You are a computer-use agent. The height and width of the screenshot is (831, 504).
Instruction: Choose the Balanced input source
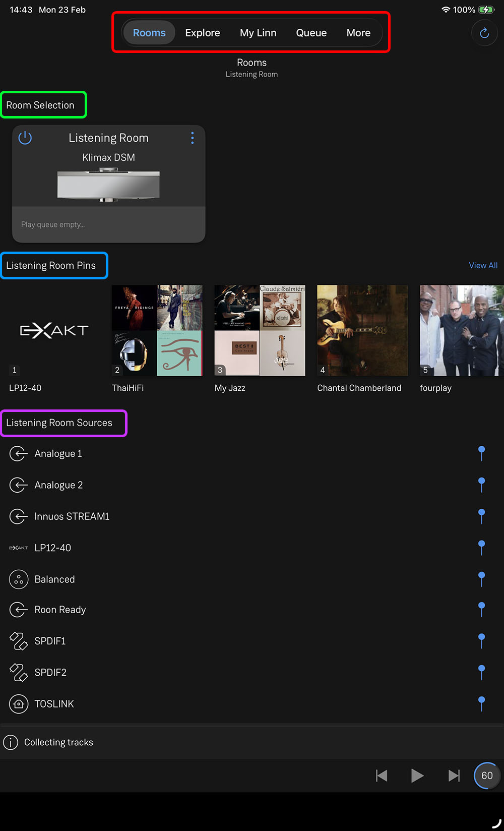click(54, 579)
